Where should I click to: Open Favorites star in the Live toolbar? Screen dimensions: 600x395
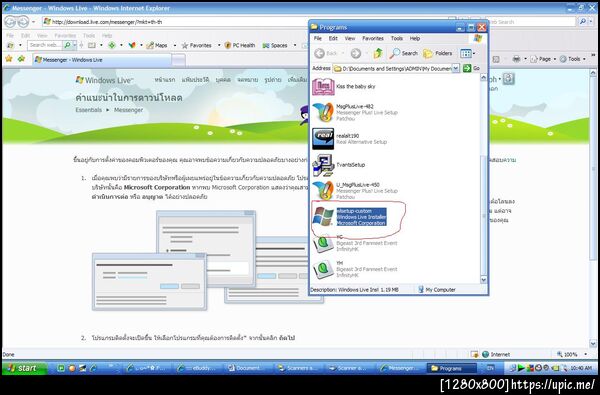pyautogui.click(x=197, y=45)
